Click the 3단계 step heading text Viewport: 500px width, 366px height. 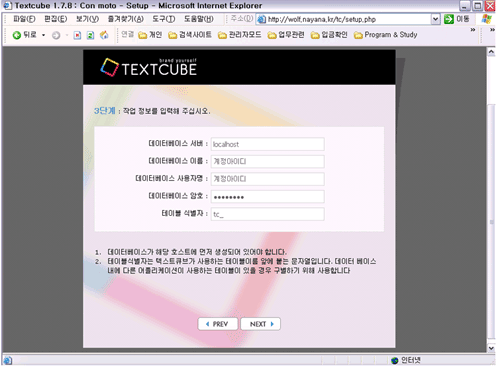click(104, 111)
